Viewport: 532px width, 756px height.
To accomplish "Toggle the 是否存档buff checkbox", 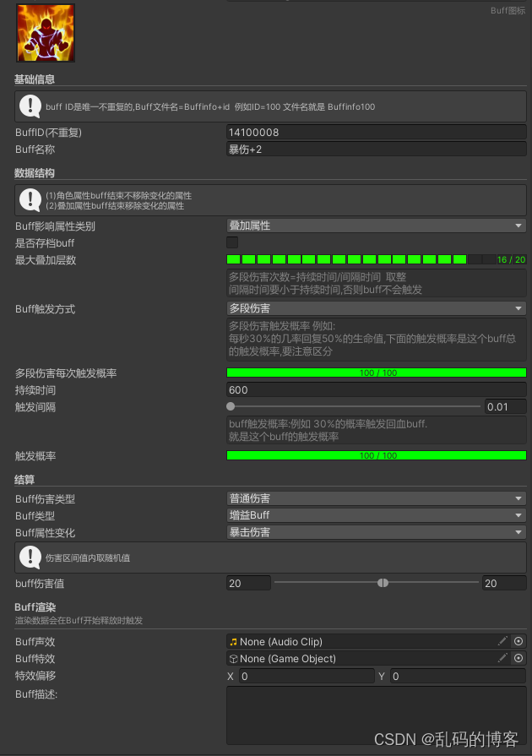I will point(232,242).
